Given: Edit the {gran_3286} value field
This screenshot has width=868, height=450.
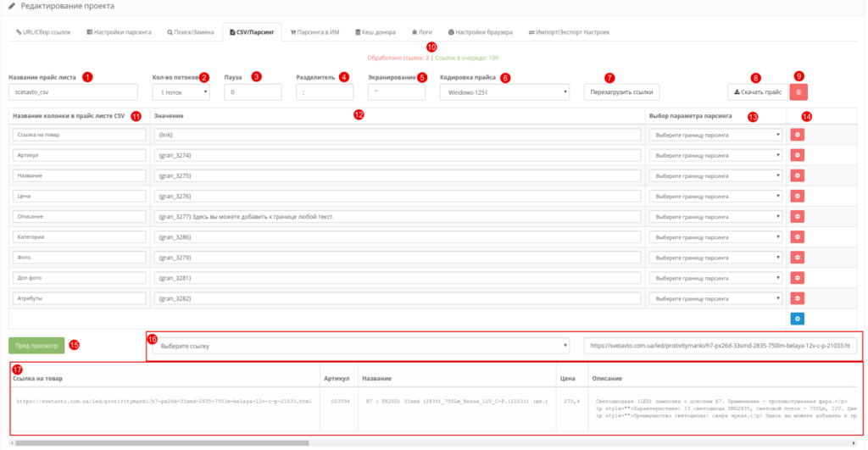Looking at the screenshot, I should (398, 237).
